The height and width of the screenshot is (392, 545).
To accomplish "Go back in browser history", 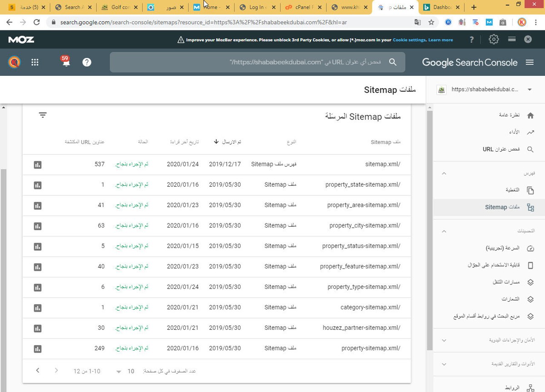I will tap(10, 22).
